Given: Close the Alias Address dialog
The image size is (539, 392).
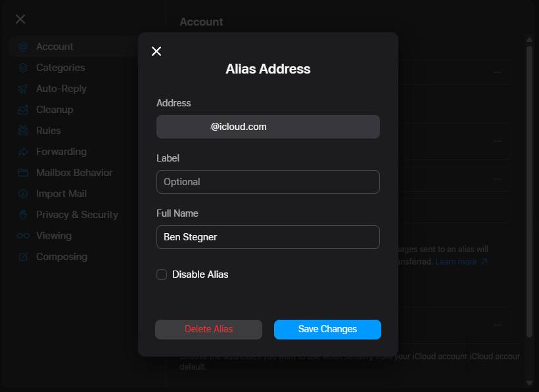Looking at the screenshot, I should click(x=156, y=51).
